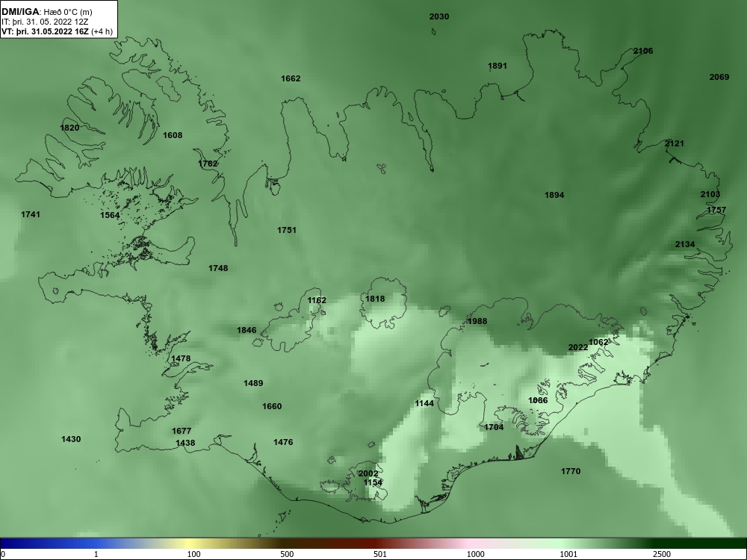
Task: Click the 1770 value off the south coast
Action: pyautogui.click(x=571, y=471)
